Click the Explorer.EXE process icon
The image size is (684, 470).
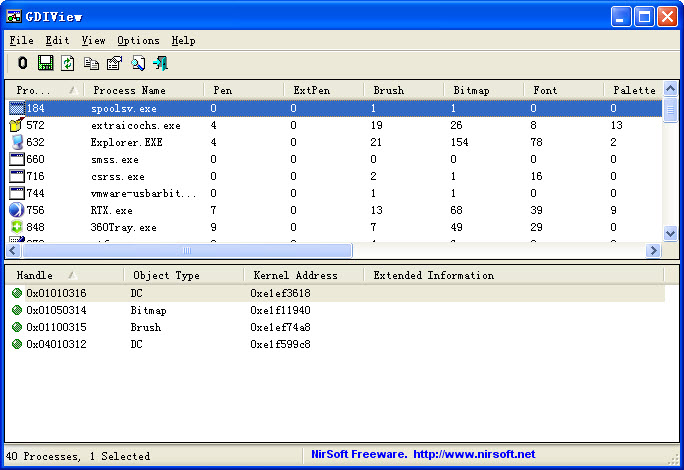(17, 142)
